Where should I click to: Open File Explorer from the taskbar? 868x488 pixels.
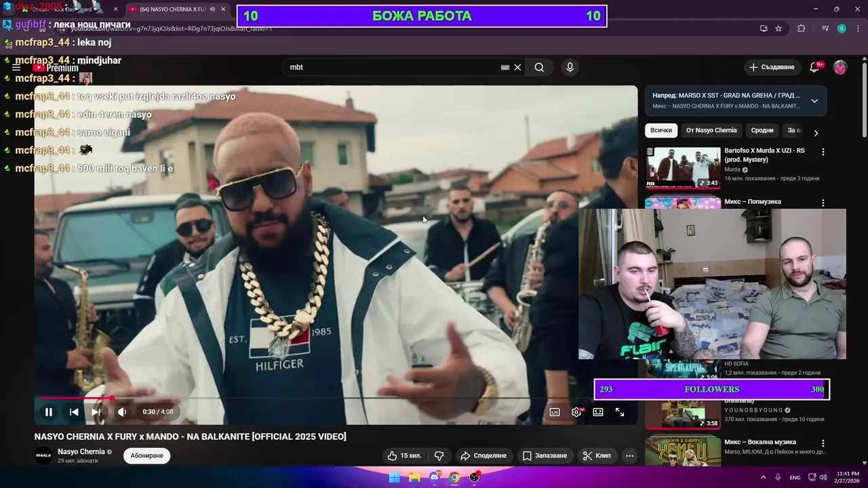[414, 477]
